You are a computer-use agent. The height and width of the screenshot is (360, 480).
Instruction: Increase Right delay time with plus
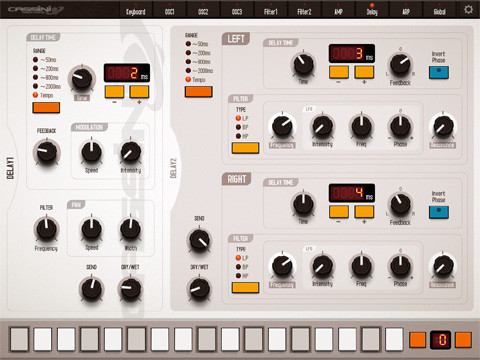pyautogui.click(x=364, y=212)
